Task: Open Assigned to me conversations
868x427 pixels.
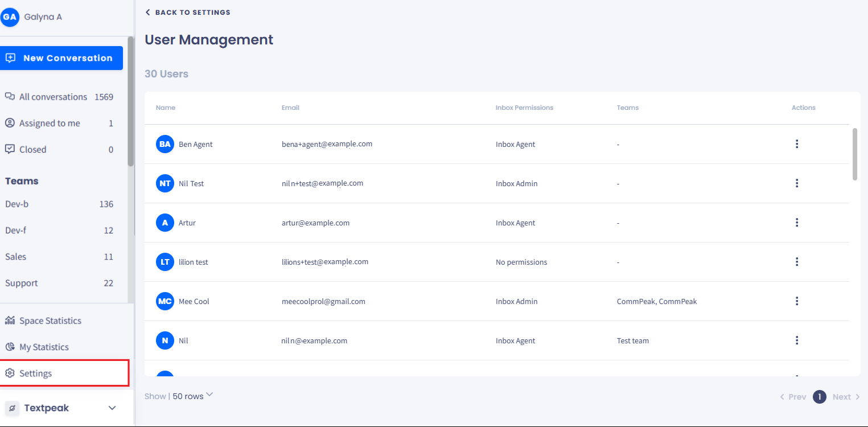Action: tap(59, 123)
